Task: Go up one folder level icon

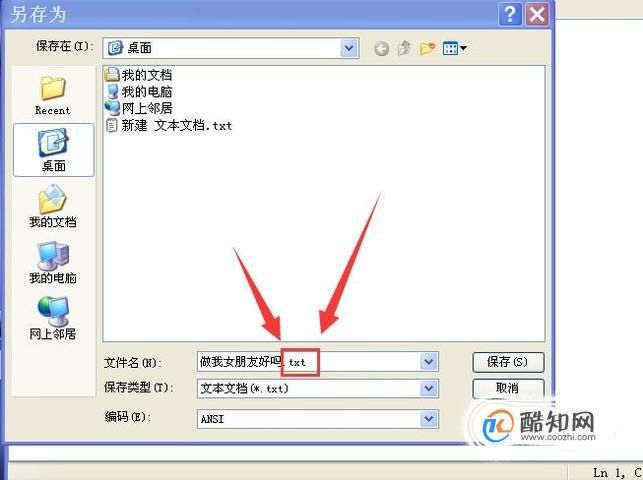Action: coord(404,48)
